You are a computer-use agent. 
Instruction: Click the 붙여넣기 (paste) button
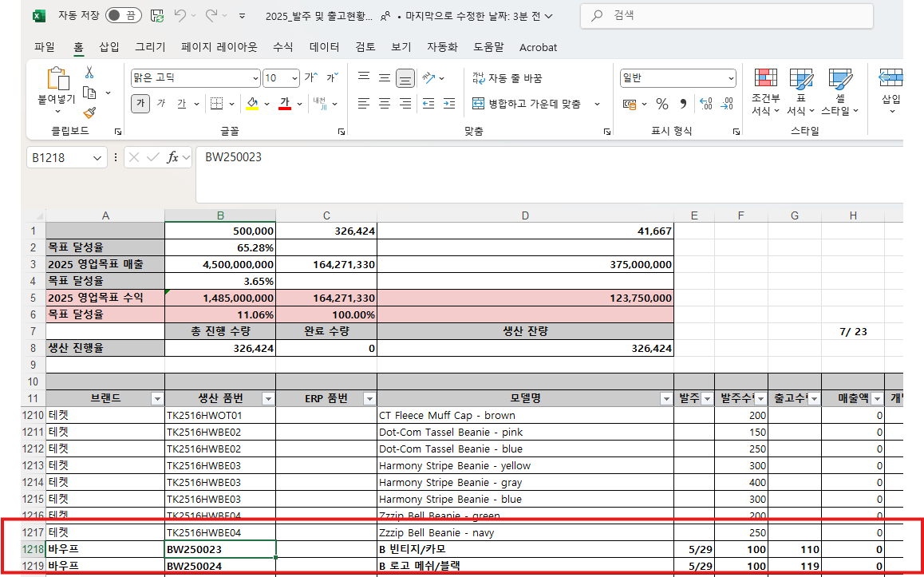click(56, 88)
